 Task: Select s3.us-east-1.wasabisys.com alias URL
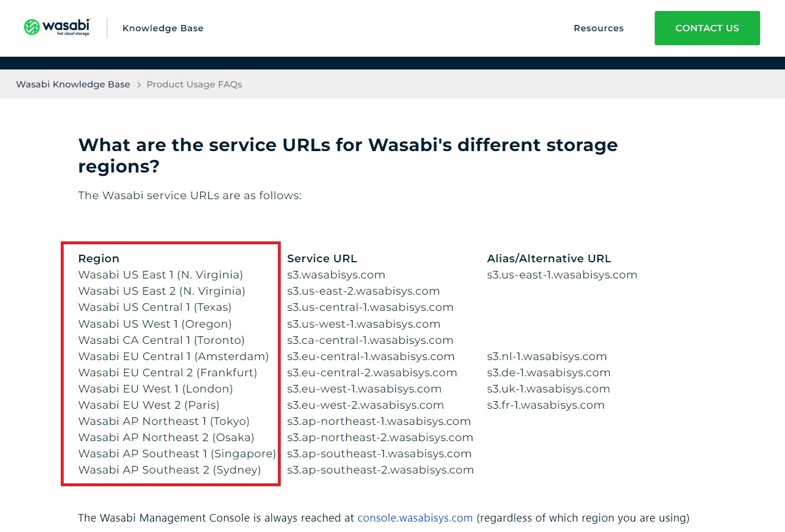(x=562, y=275)
